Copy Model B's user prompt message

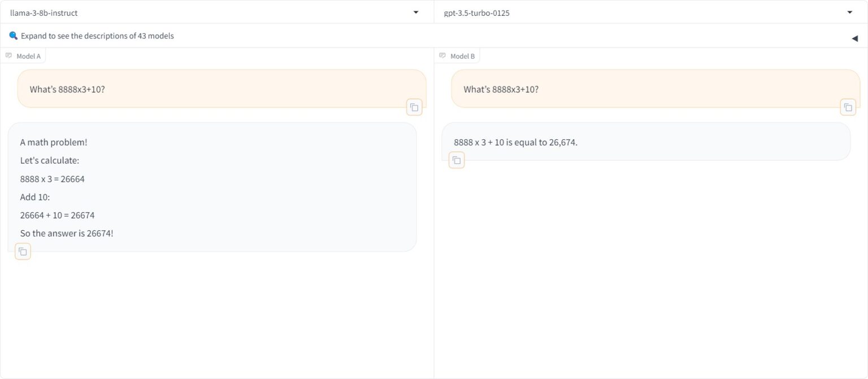click(x=848, y=107)
